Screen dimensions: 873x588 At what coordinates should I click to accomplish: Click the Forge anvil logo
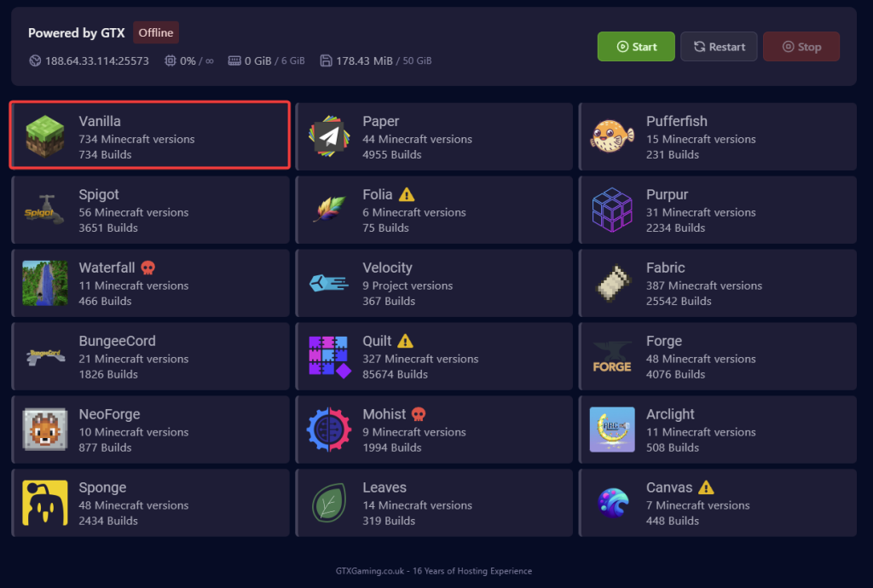[612, 357]
